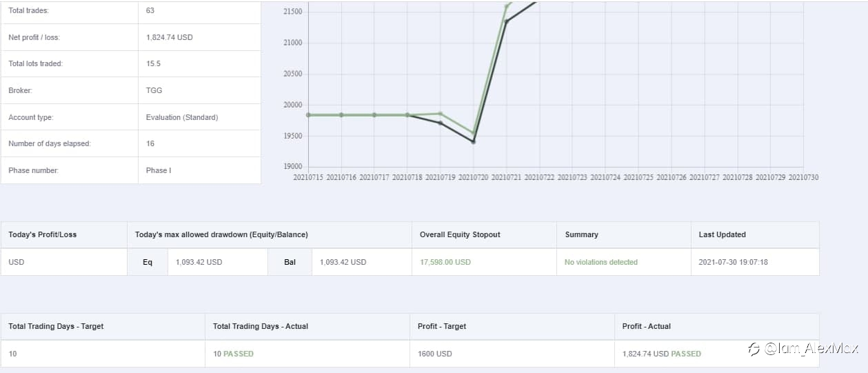Click the 21500 y-axis label on the chart
Viewport: 868px width, 373px height.
click(293, 12)
